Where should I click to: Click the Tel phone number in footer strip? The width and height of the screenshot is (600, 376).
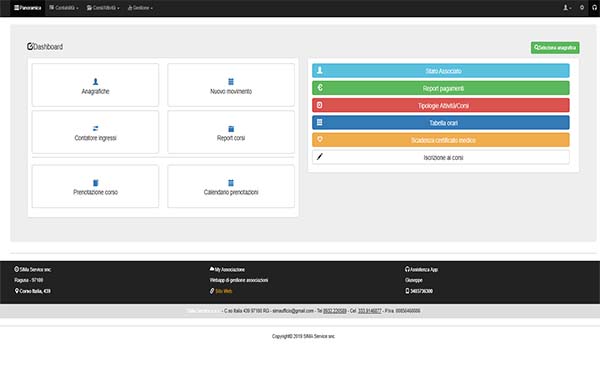[x=335, y=311]
